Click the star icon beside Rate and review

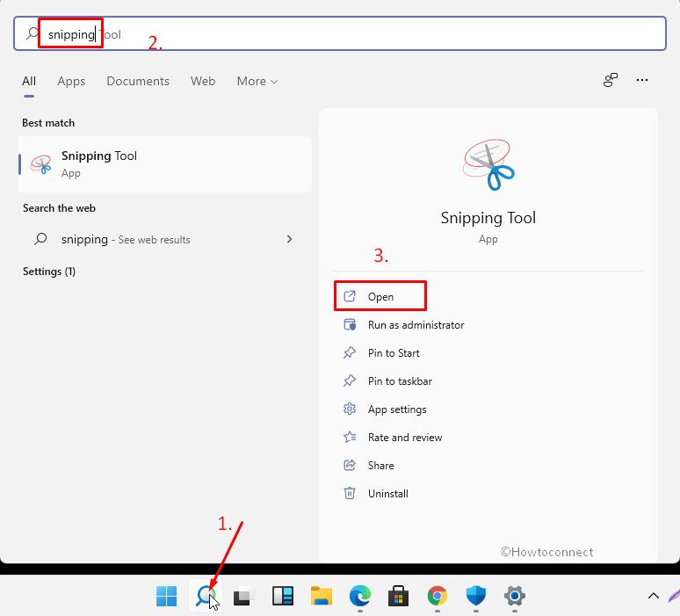[350, 437]
